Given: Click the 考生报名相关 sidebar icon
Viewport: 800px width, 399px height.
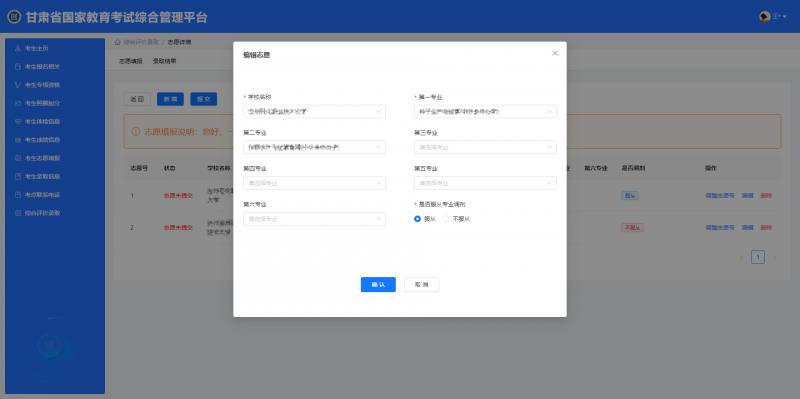Looking at the screenshot, I should (18, 67).
